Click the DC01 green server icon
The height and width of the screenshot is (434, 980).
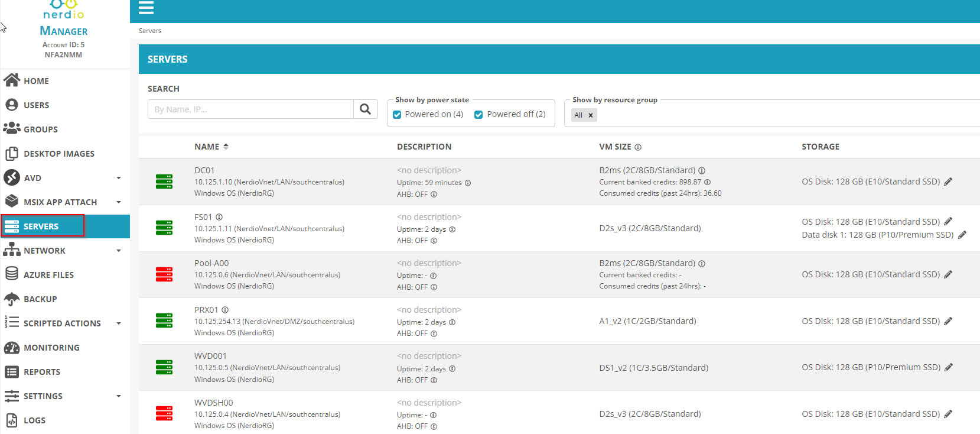pos(164,182)
